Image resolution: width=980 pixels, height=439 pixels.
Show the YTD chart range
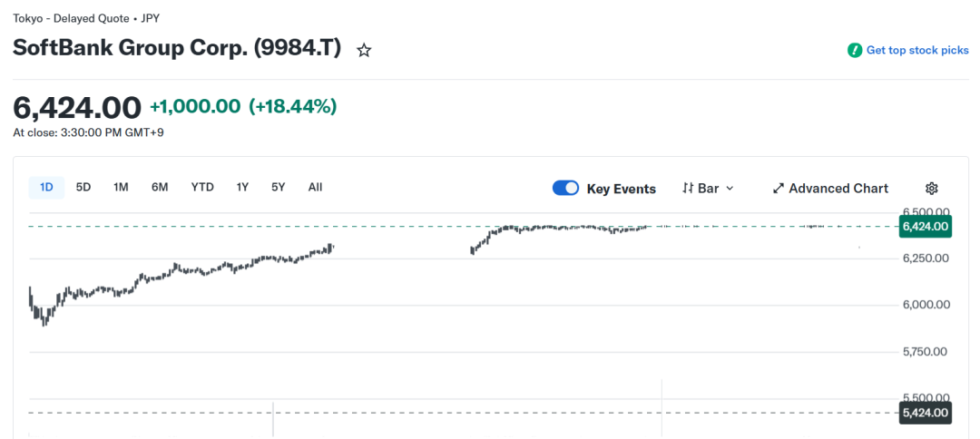pos(202,187)
